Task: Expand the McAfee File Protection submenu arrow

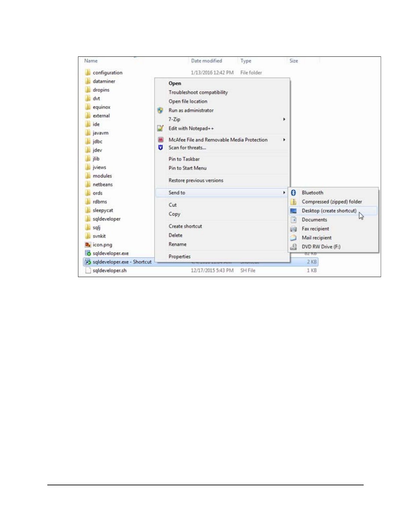Action: 284,140
